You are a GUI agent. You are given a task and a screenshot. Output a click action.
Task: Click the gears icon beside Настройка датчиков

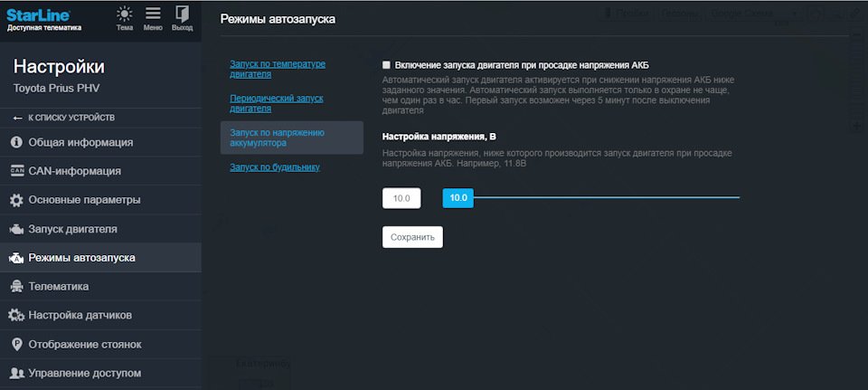[x=16, y=315]
